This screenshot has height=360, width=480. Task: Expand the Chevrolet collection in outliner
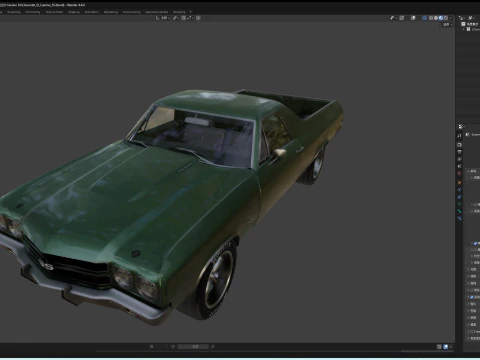[x=464, y=29]
